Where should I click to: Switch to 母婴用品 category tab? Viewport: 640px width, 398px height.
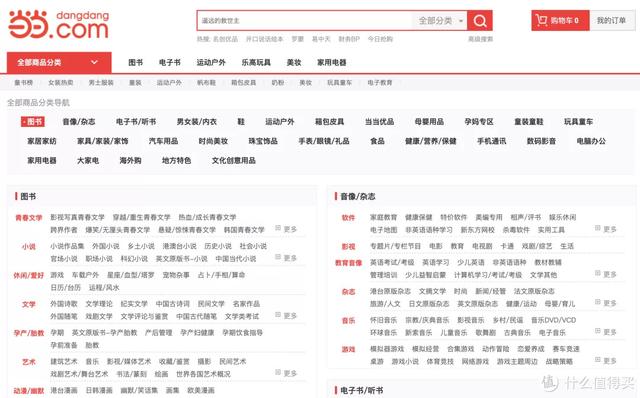[x=429, y=122]
